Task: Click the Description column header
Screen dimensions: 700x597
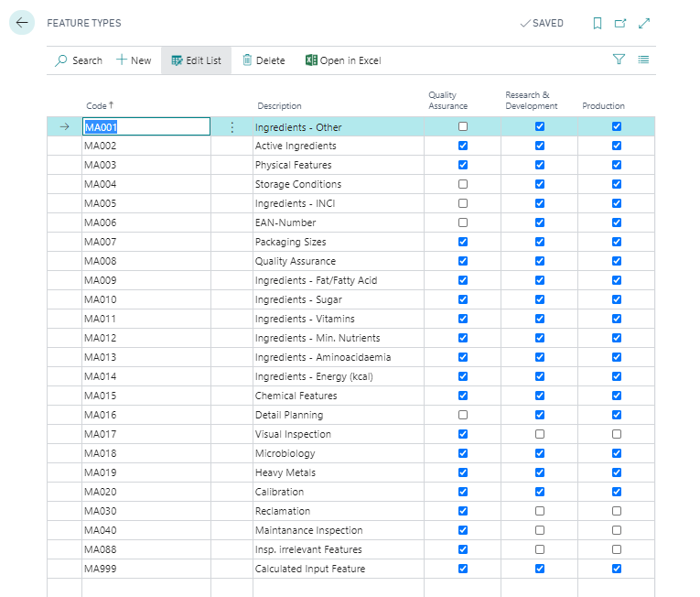Action: click(279, 106)
